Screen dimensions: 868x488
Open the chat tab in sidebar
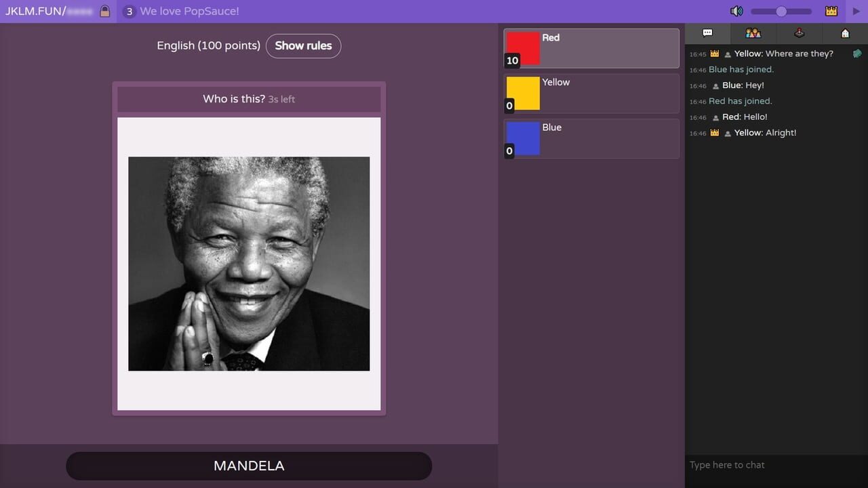(x=707, y=33)
